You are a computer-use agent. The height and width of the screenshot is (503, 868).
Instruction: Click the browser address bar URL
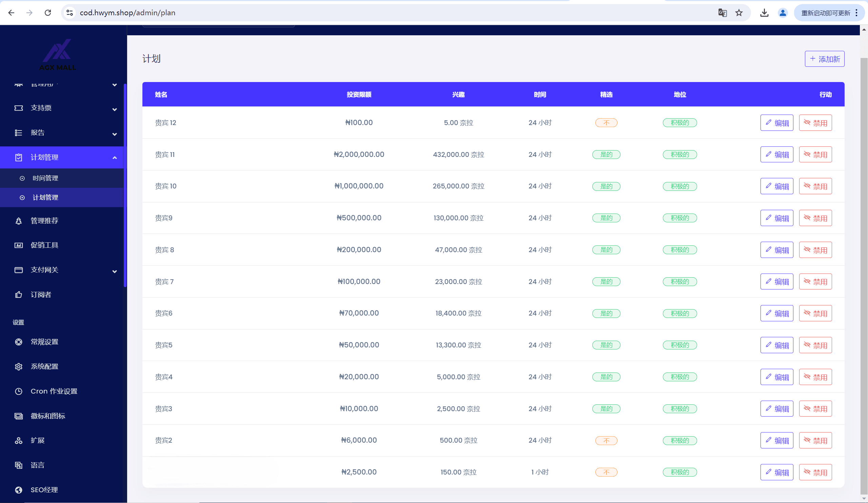127,13
